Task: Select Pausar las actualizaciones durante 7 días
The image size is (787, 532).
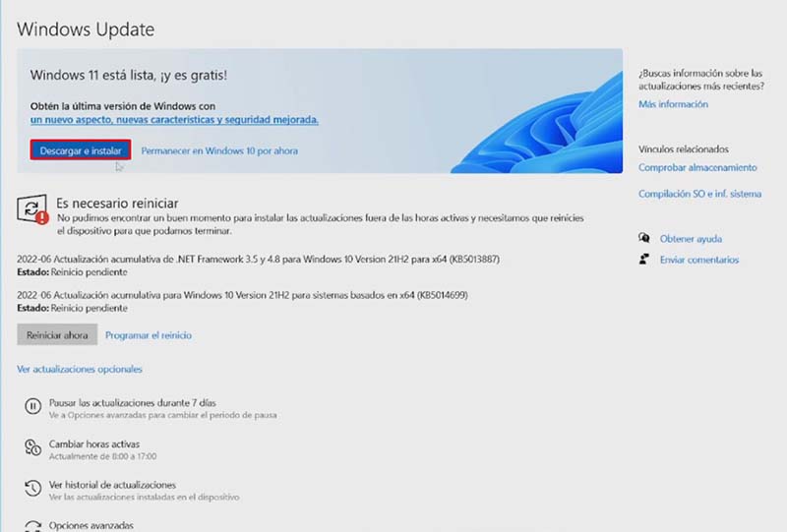Action: [x=133, y=402]
